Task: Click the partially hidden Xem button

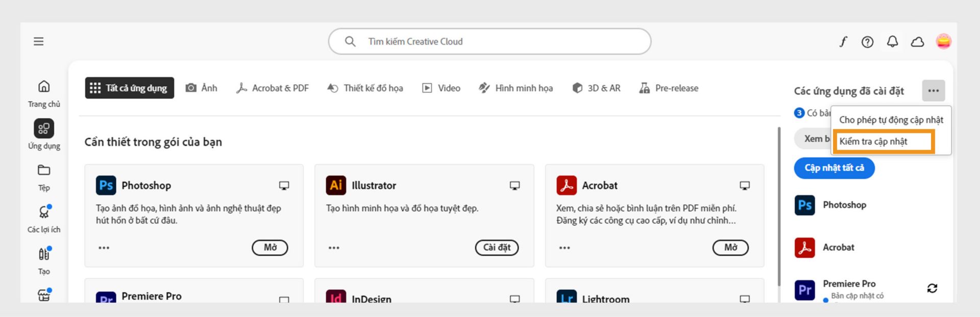Action: (813, 139)
